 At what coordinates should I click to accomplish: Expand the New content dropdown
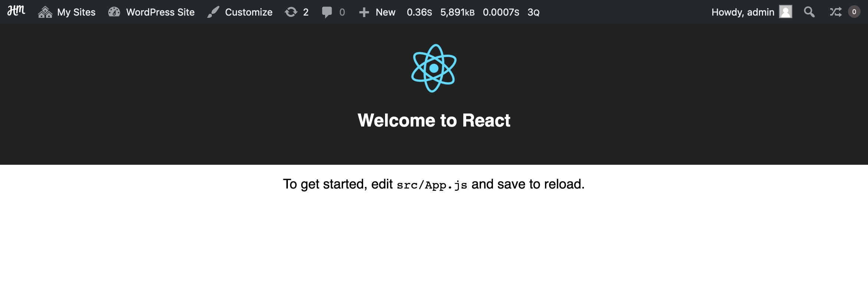[x=385, y=12]
